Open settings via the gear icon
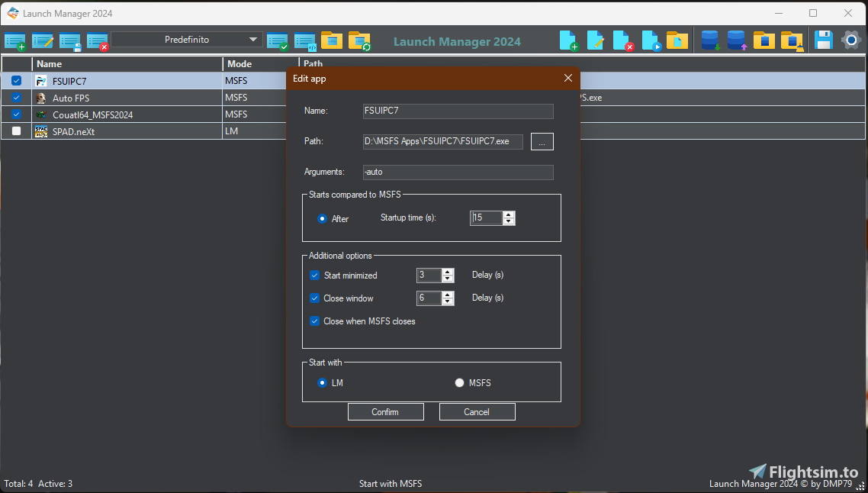868x493 pixels. click(x=851, y=40)
